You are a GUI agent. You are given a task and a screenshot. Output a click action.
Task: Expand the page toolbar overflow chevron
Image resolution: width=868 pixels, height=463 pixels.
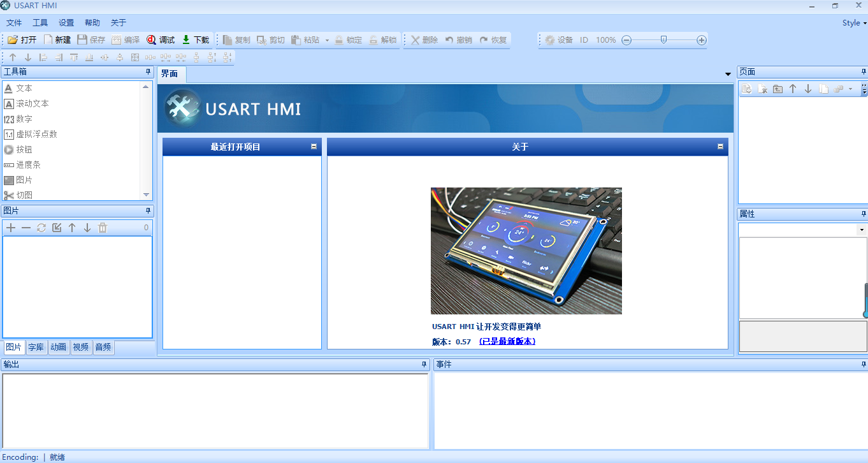(864, 89)
